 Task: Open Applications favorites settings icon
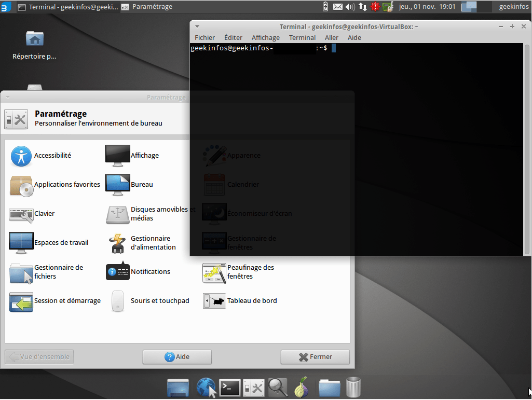click(21, 185)
